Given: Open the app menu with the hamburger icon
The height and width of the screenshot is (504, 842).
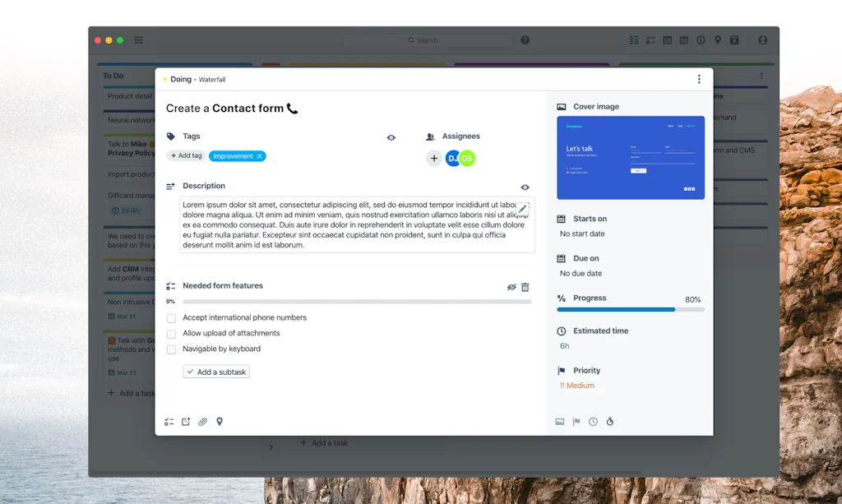Looking at the screenshot, I should pos(138,39).
